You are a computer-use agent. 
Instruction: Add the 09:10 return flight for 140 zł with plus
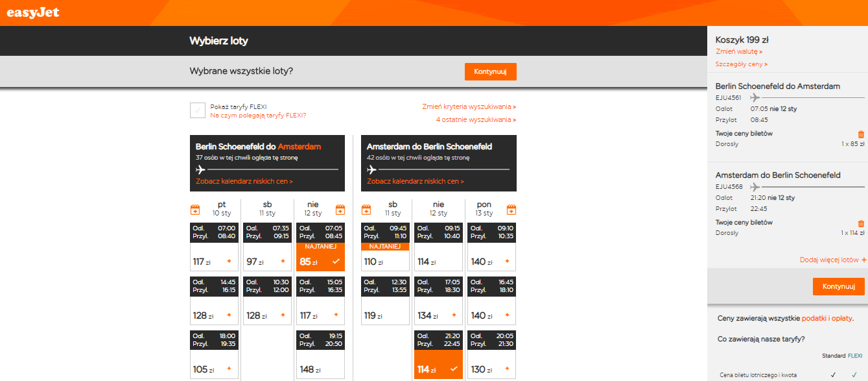[507, 262]
